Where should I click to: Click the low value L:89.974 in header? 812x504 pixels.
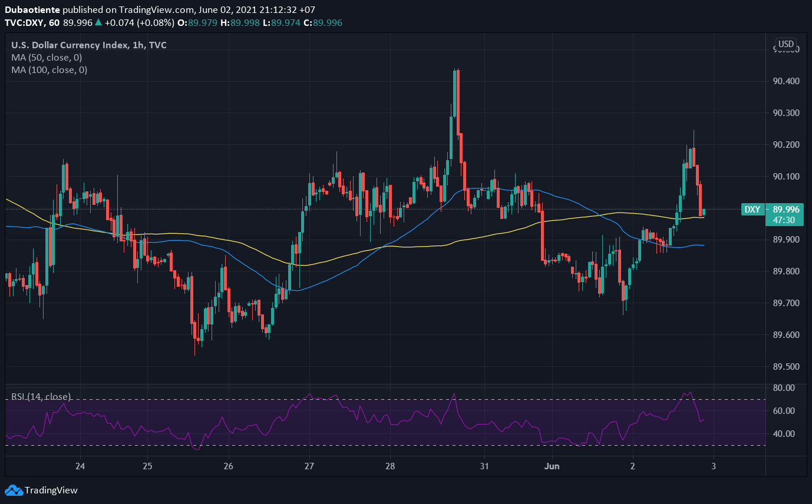click(281, 22)
